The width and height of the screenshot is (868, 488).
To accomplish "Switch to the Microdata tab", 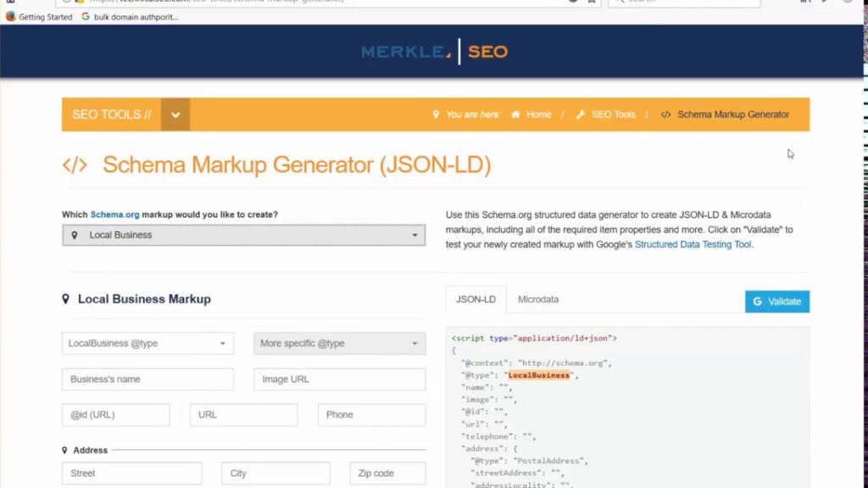I will coord(538,299).
